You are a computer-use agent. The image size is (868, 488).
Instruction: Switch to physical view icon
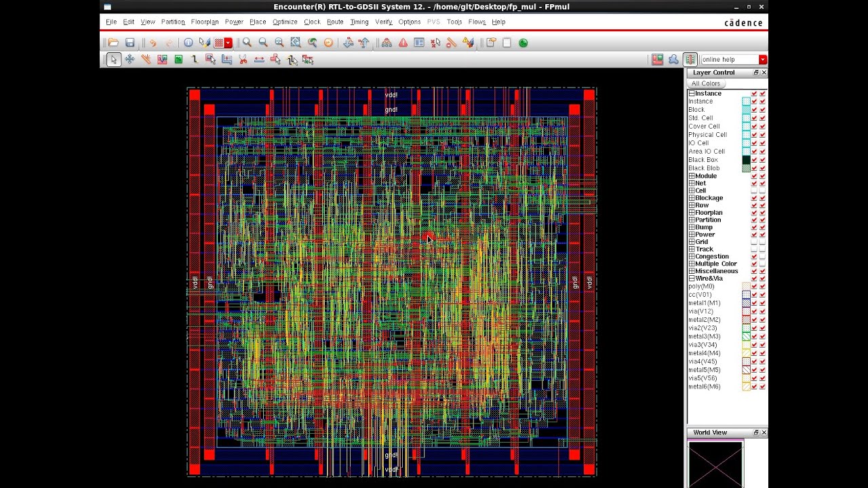tap(690, 60)
